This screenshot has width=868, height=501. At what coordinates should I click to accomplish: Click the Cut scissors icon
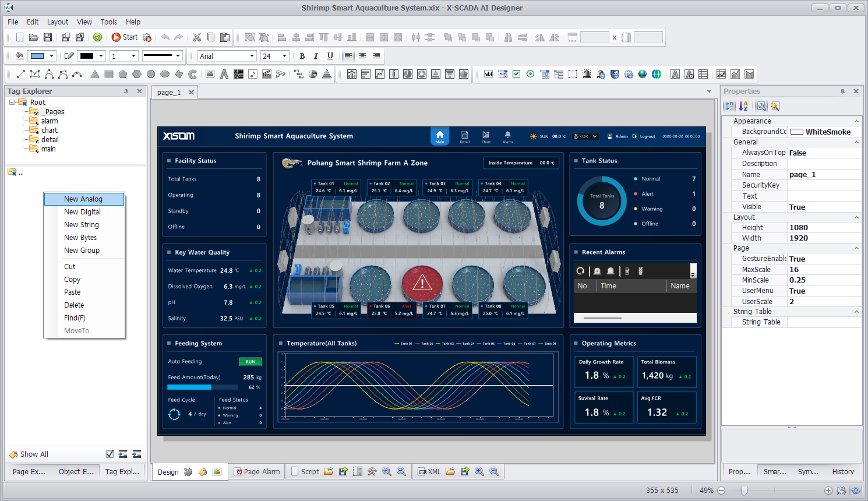coord(197,37)
